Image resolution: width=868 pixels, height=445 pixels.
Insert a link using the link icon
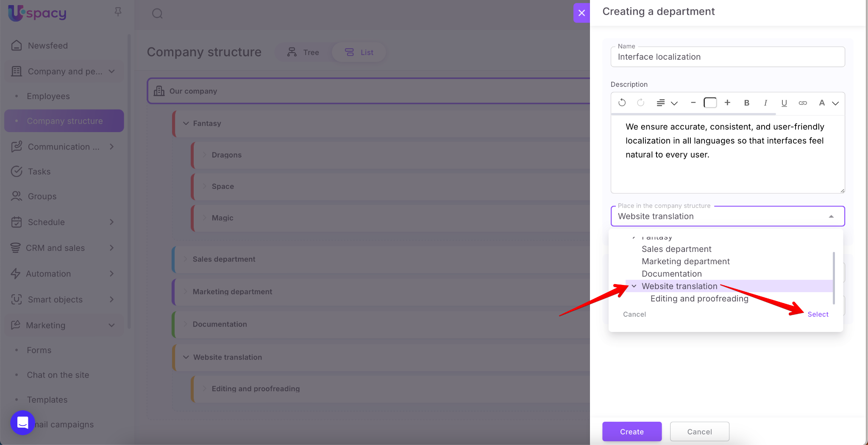pyautogui.click(x=803, y=103)
